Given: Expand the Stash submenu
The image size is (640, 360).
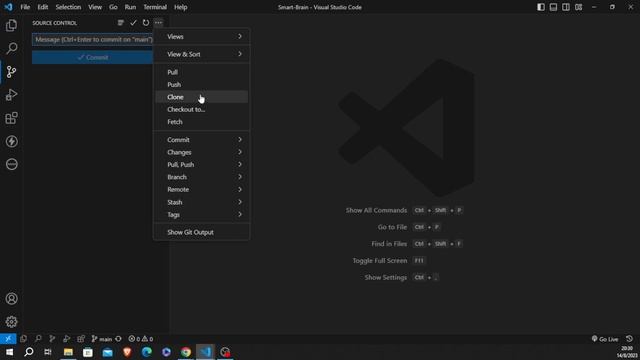Looking at the screenshot, I should point(202,202).
